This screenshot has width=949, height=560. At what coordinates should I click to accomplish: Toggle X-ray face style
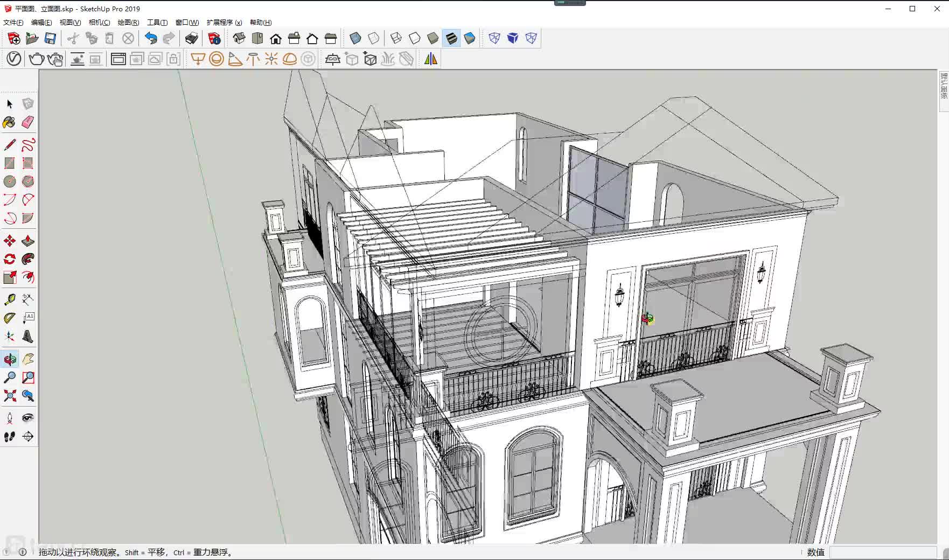(x=355, y=38)
